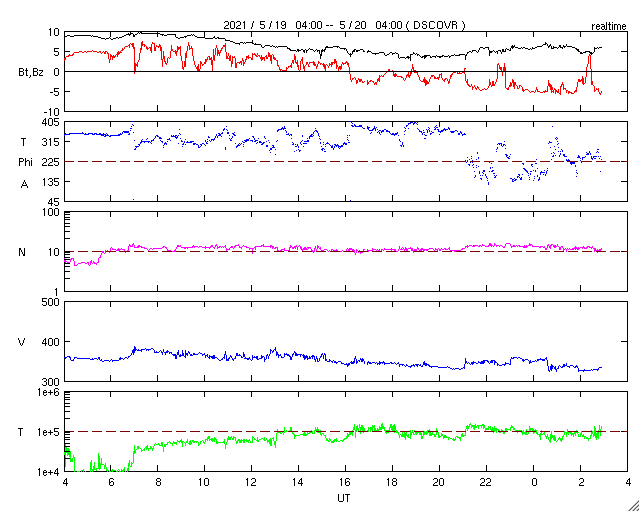Image resolution: width=640 pixels, height=512 pixels.
Task: Click the '1e+6' temperature tick label
Action: (x=48, y=392)
